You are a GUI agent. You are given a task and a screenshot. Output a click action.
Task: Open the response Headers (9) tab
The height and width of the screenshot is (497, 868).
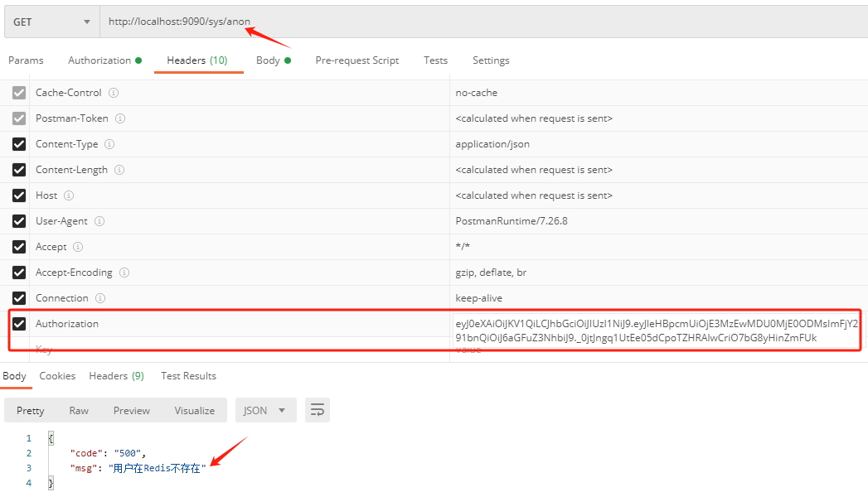click(116, 376)
